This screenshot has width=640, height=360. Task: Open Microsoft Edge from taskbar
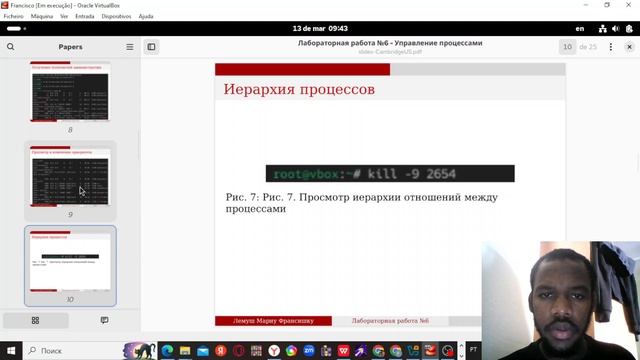167,351
